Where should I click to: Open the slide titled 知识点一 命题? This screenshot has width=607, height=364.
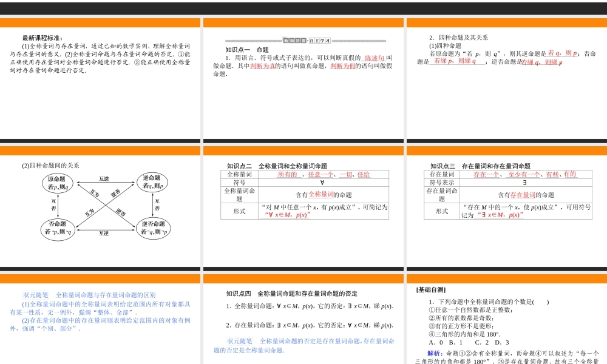pyautogui.click(x=303, y=81)
